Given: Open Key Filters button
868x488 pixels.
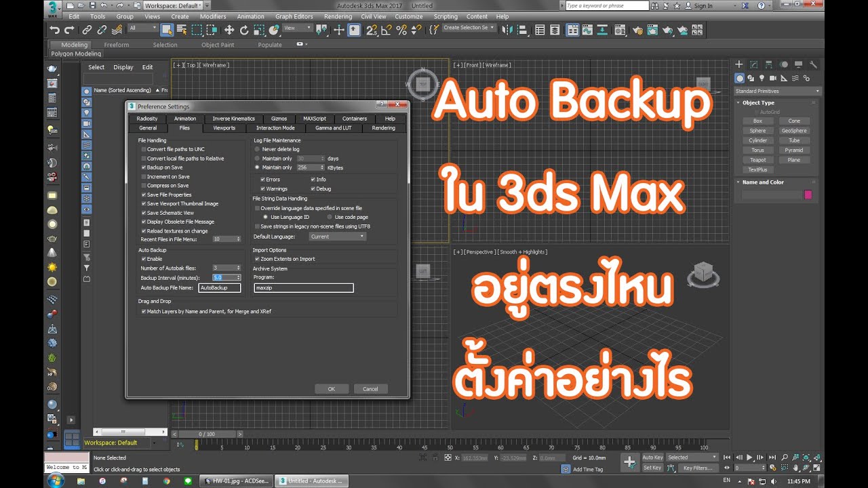Looking at the screenshot, I should pos(698,468).
